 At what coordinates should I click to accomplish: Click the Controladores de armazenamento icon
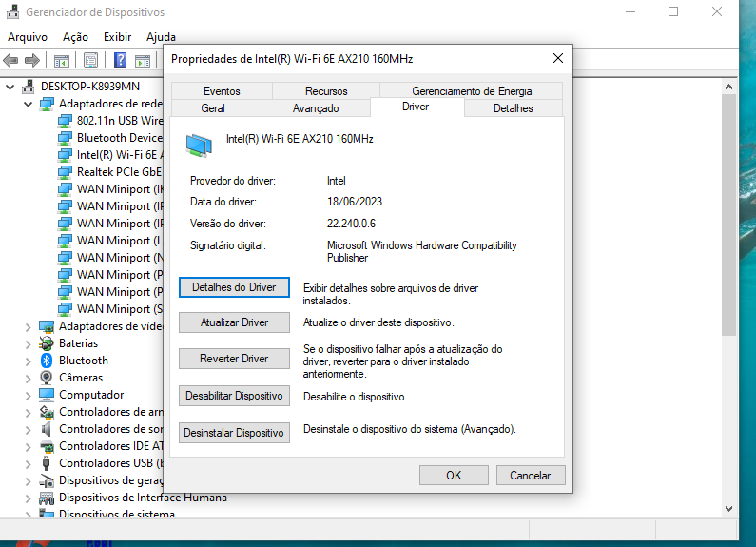point(47,412)
